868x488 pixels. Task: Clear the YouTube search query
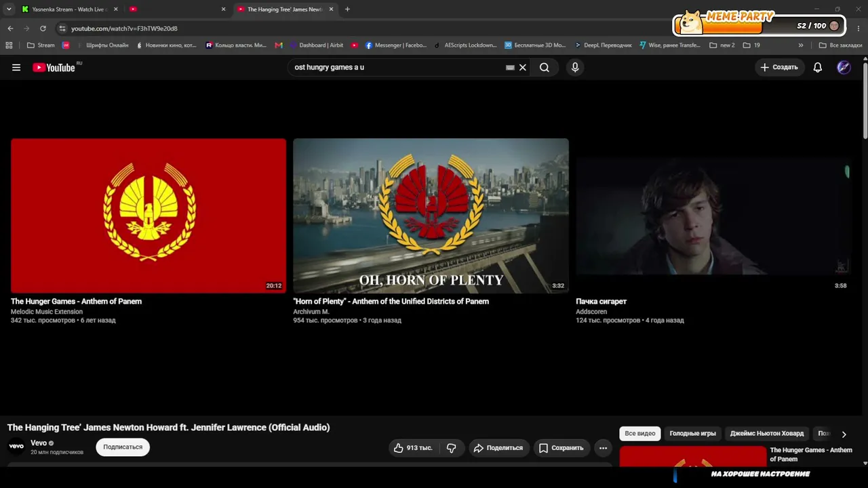pyautogui.click(x=523, y=67)
